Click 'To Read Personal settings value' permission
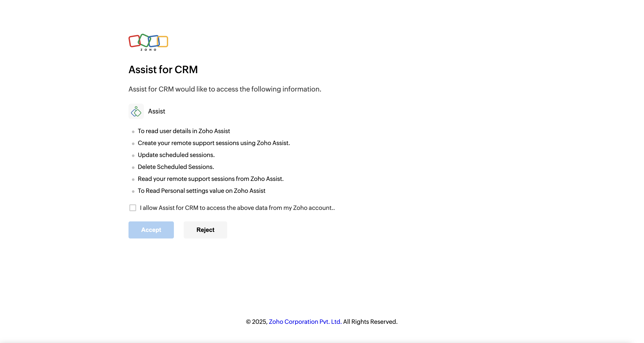Screen dimensions: 644x343 [x=201, y=191]
